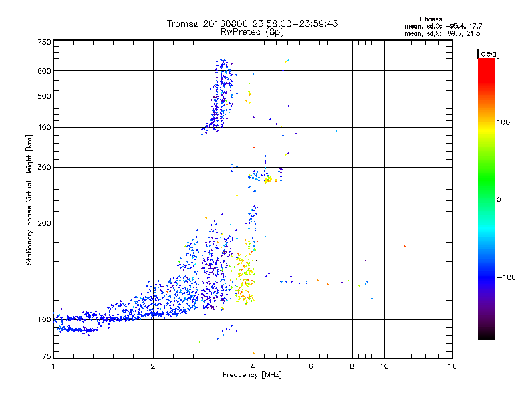Click the yellow point cluster near 4.5 MHz, 280 km
The image size is (532, 399).
(268, 179)
